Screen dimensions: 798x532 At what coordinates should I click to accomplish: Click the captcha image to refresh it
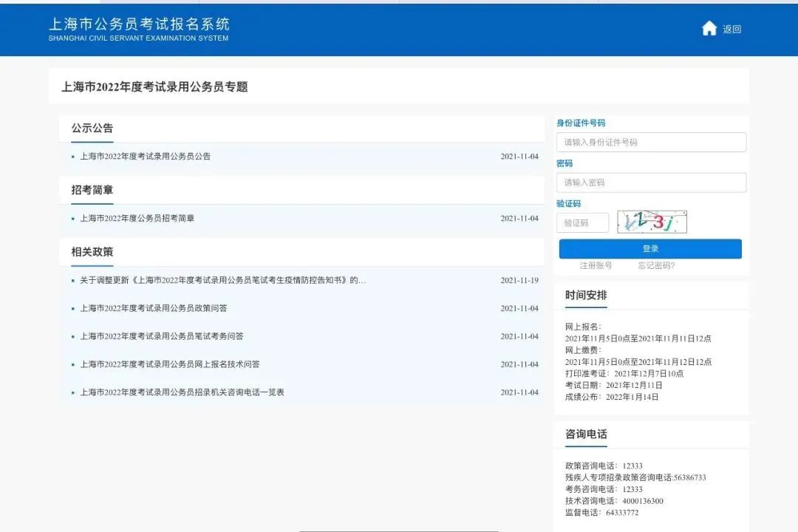pos(651,221)
